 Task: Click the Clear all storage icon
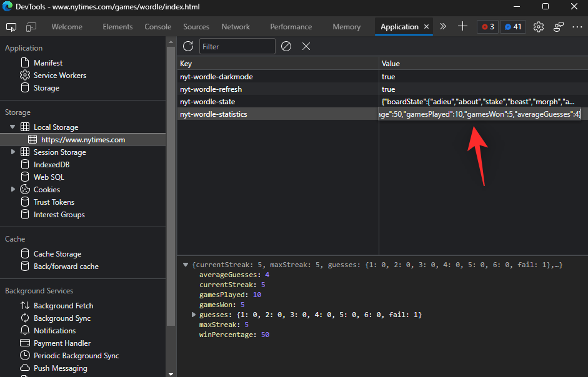(x=286, y=46)
